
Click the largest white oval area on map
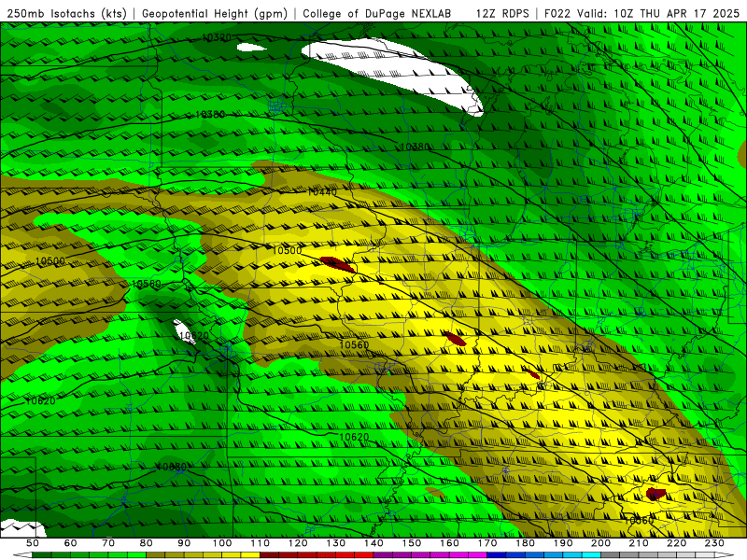pos(394,76)
